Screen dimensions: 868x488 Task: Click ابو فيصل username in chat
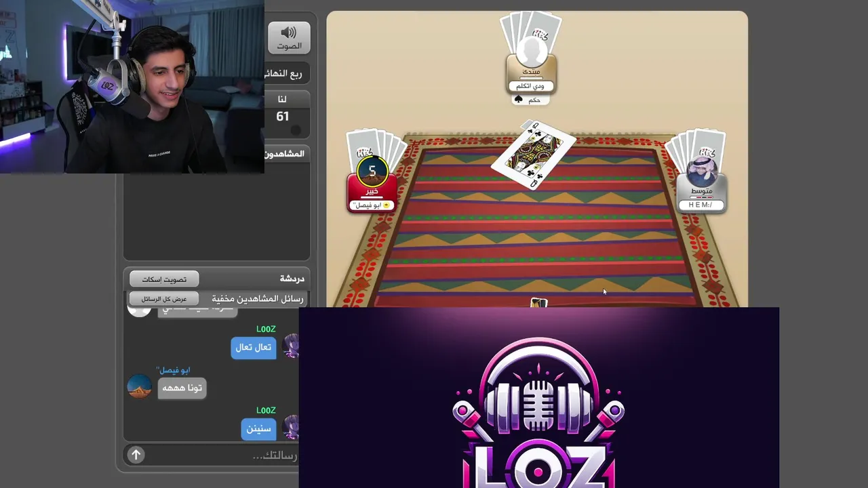(x=174, y=370)
